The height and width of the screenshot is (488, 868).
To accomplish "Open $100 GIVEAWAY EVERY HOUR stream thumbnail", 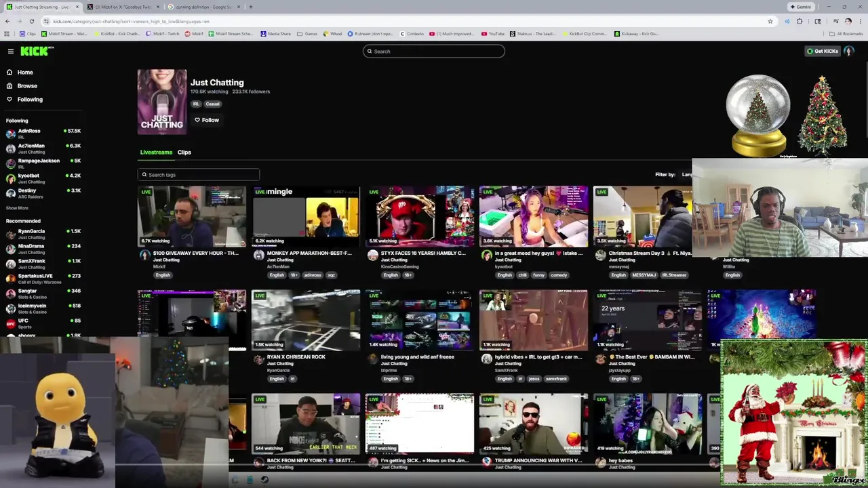I will click(192, 216).
